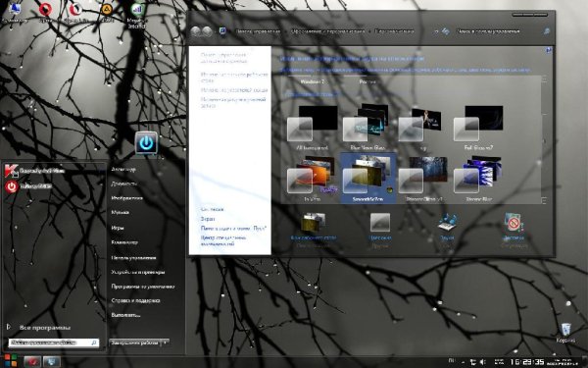Image resolution: width=588 pixels, height=368 pixels.
Task: Click the Forward button in Personalization window
Action: tap(207, 31)
